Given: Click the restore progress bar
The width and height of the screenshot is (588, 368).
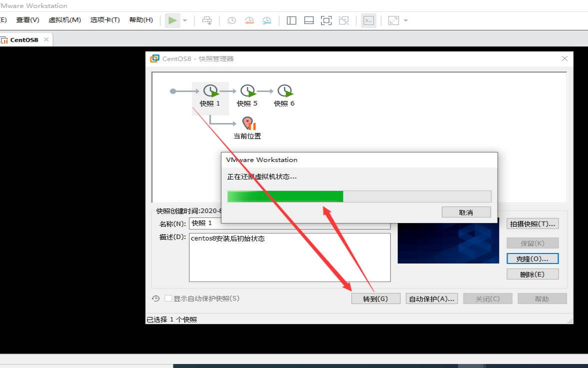Looking at the screenshot, I should pyautogui.click(x=359, y=196).
